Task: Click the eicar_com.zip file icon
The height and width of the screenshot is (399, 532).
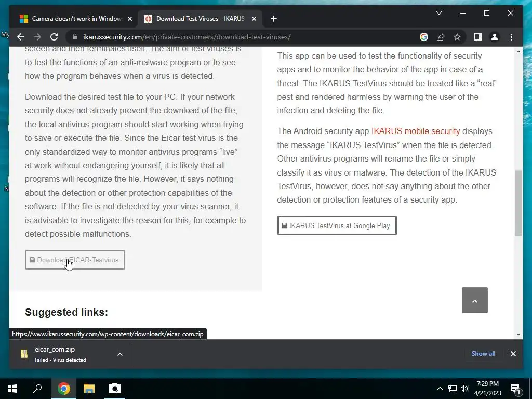Action: pyautogui.click(x=24, y=354)
